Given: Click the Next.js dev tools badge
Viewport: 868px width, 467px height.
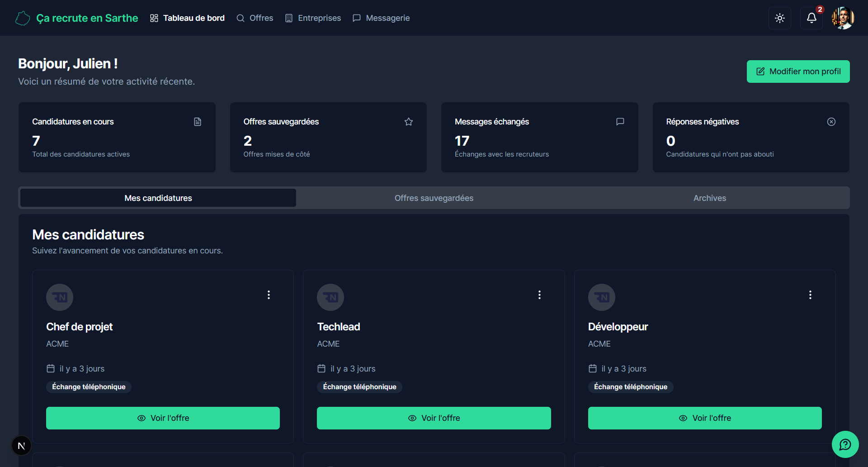Looking at the screenshot, I should [x=21, y=446].
